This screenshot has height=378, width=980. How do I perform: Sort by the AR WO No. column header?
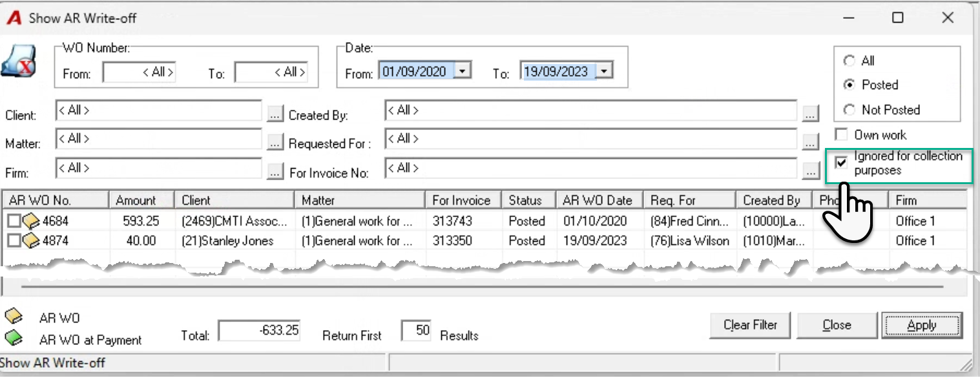(56, 200)
